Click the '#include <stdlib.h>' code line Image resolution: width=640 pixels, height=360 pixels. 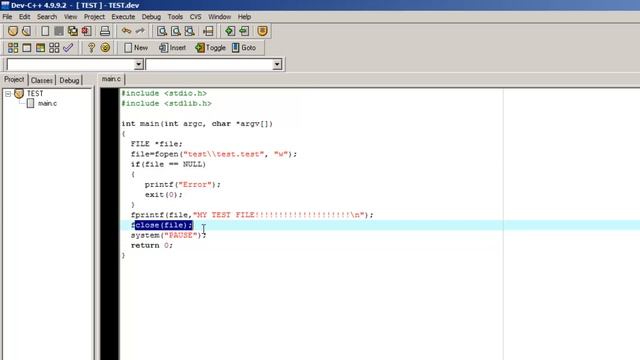coord(166,104)
